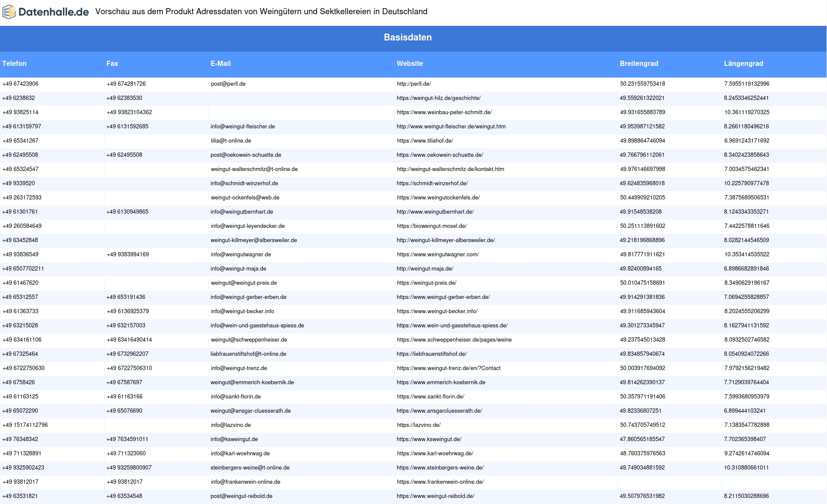Screen dimensions: 827x504
Task: Select email info@wein-und-gaestehaus-spiess.de
Action: 257,326
